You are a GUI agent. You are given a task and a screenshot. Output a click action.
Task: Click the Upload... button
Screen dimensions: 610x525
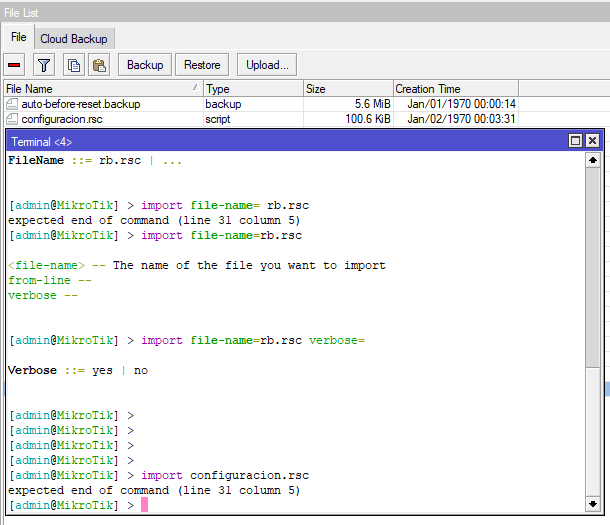(x=267, y=65)
